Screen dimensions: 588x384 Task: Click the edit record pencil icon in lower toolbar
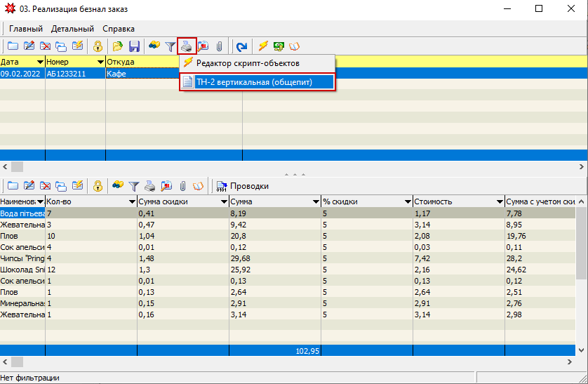29,186
